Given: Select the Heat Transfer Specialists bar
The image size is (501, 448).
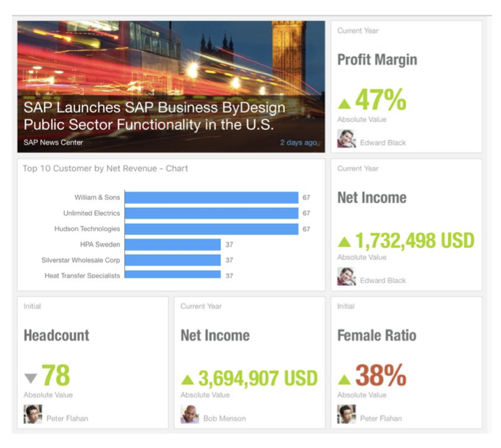Looking at the screenshot, I should [173, 274].
